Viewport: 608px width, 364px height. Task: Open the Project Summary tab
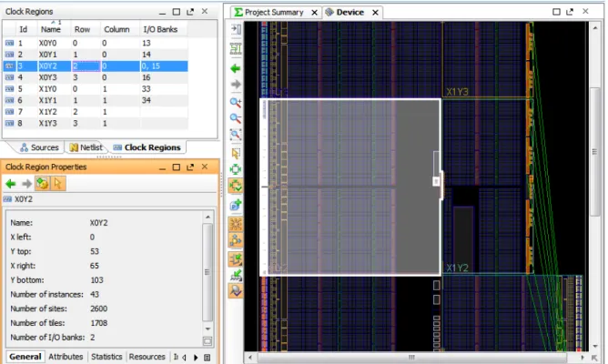click(x=274, y=13)
